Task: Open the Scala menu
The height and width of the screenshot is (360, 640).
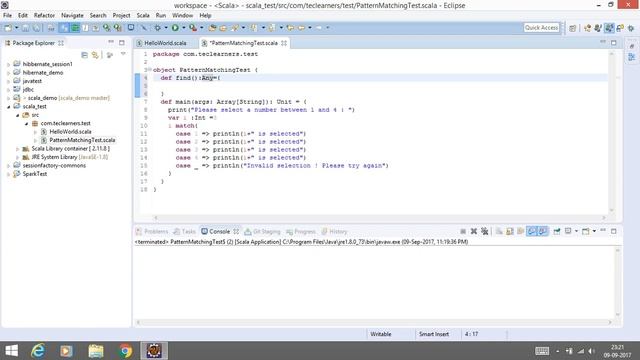Action: click(x=143, y=16)
